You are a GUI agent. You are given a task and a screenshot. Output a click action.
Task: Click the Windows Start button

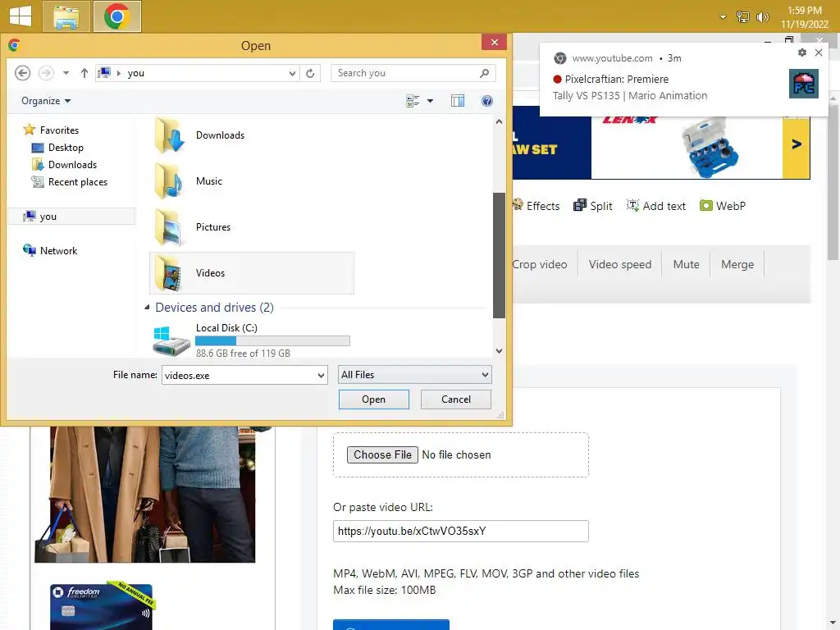click(21, 16)
